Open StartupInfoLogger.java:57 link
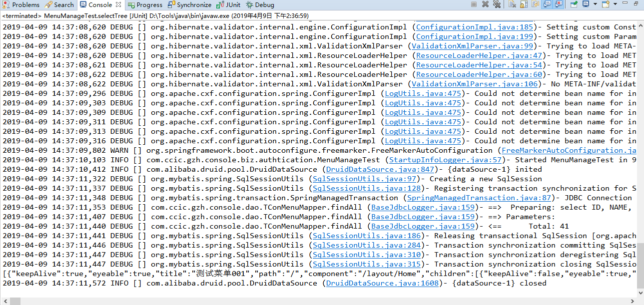 coord(445,160)
